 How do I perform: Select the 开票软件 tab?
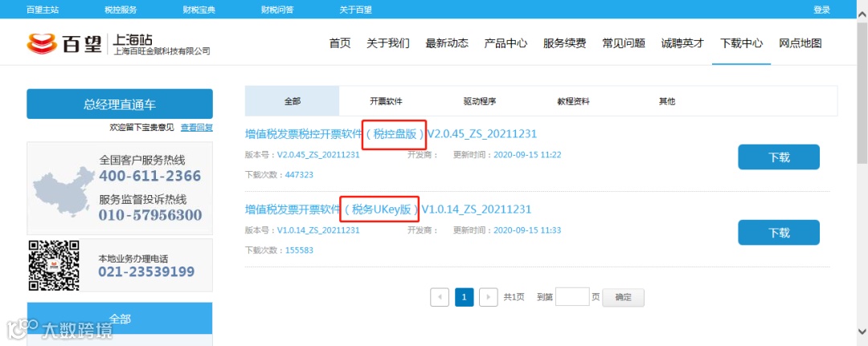click(x=386, y=101)
